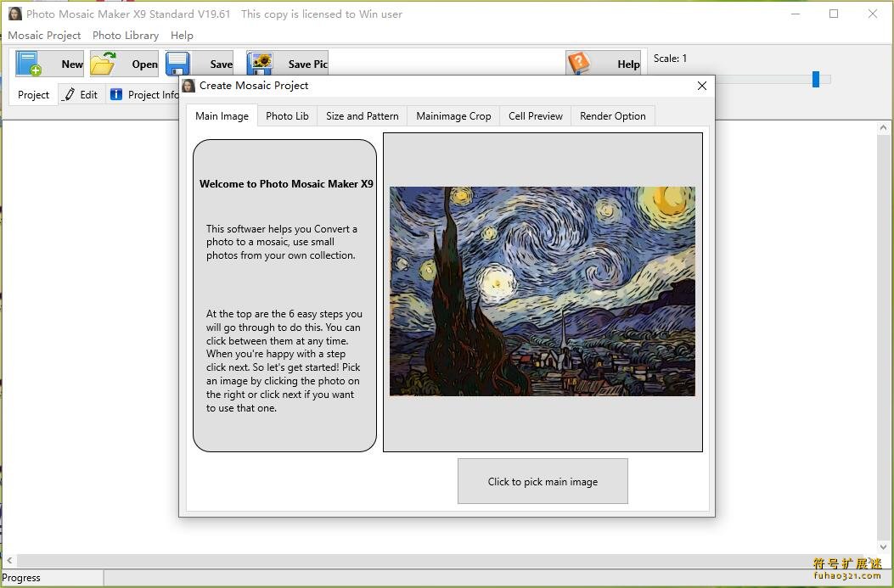
Task: Open the Help menu
Action: tap(182, 35)
